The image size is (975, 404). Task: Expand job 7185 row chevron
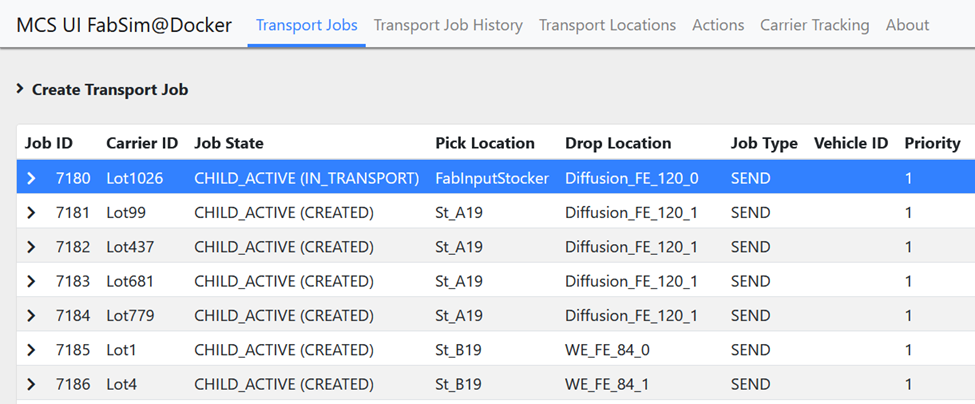(31, 350)
